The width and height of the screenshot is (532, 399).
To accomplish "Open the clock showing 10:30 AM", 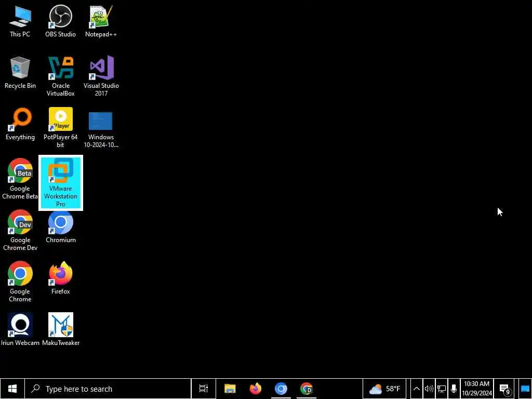I will 477,389.
